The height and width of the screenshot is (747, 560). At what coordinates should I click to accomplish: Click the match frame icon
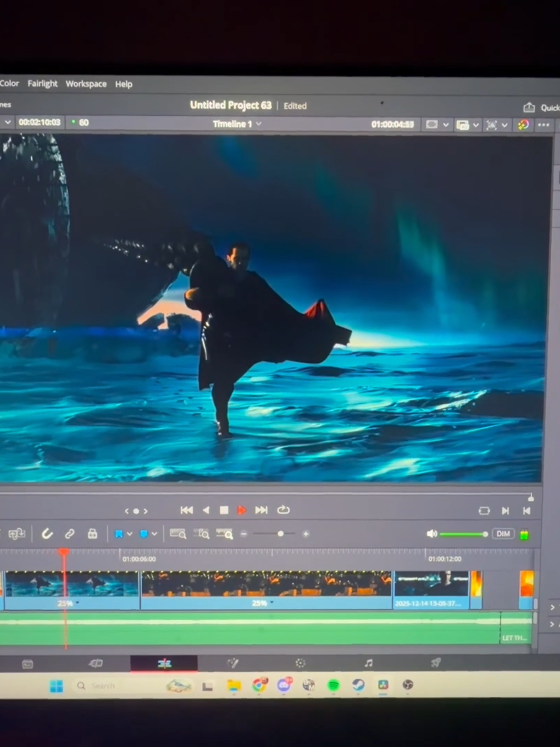point(484,511)
